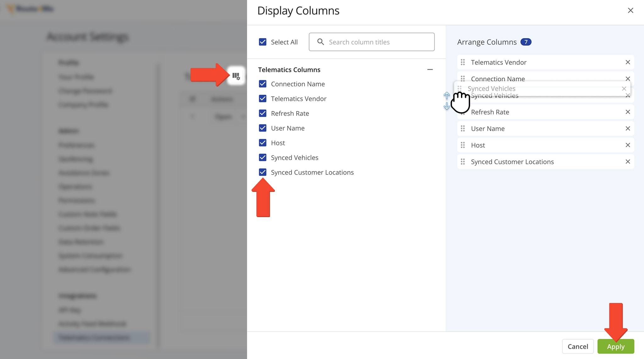Click inside the Search column titles field

(362, 42)
